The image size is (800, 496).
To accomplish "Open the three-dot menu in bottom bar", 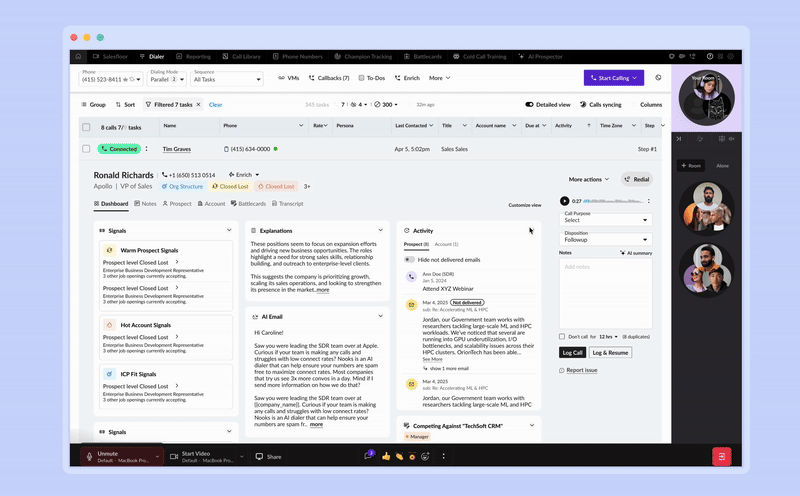I will 443,456.
